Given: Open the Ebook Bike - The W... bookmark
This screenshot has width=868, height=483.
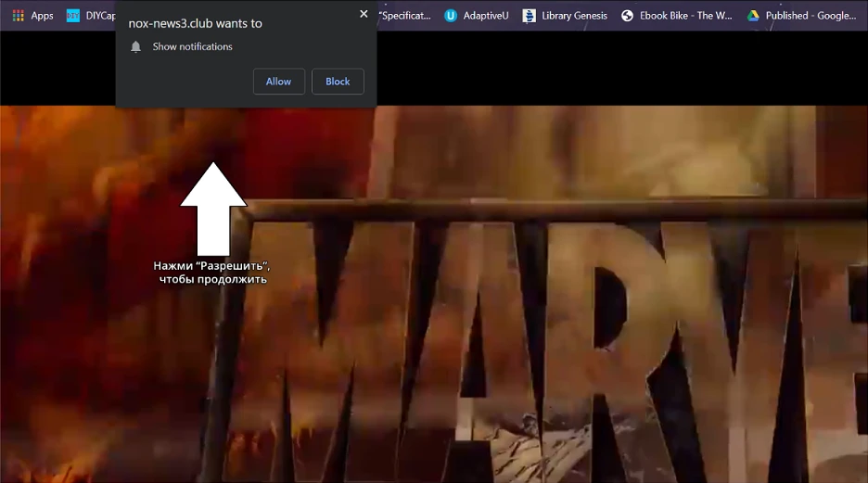Looking at the screenshot, I should coord(686,16).
